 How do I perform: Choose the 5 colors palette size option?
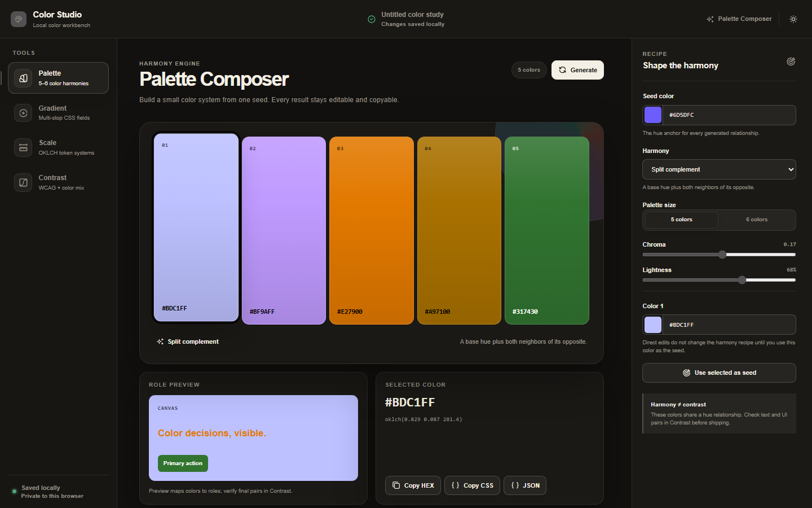point(682,220)
